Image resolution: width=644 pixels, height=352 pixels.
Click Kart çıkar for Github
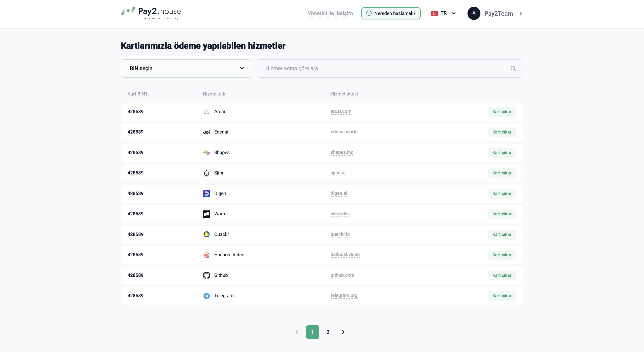(x=502, y=276)
